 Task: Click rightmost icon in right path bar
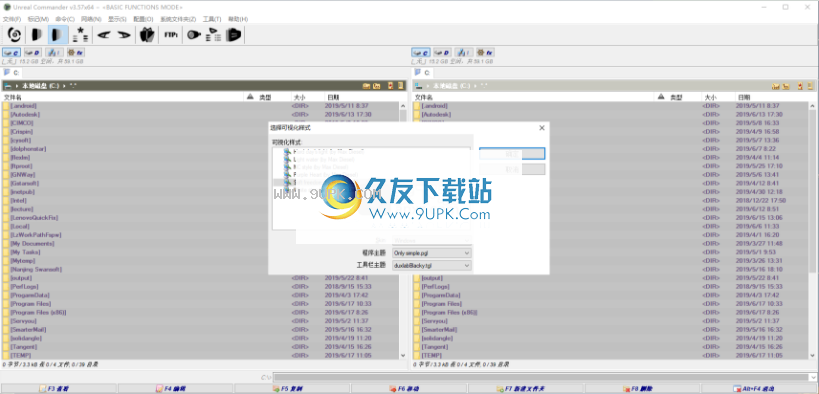(810, 86)
